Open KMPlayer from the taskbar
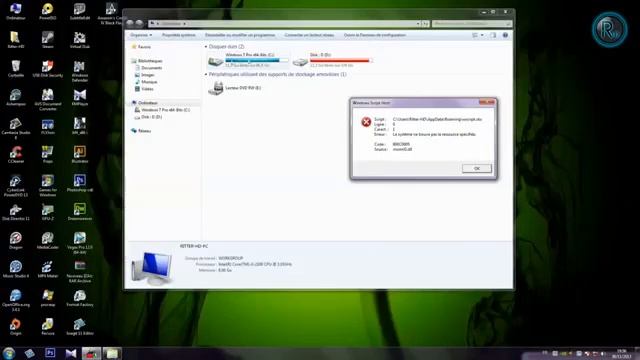The width and height of the screenshot is (640, 360). click(x=71, y=353)
